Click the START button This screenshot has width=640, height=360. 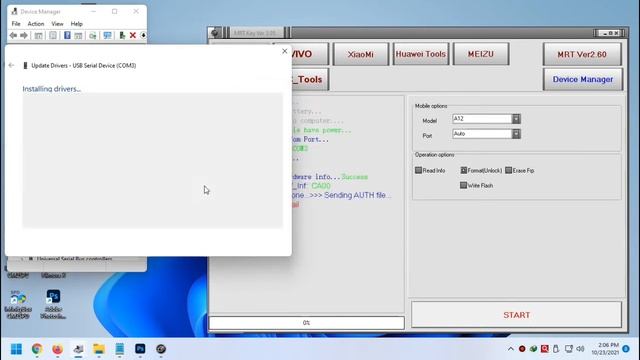tap(516, 315)
